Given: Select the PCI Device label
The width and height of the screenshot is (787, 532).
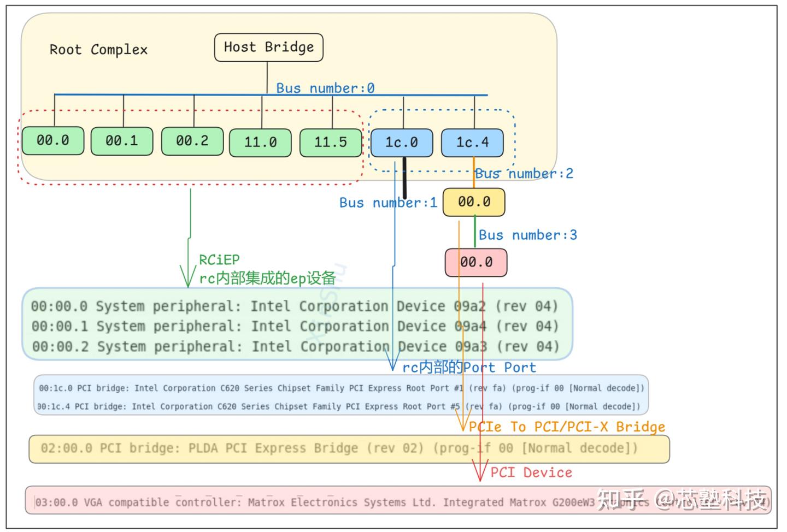Looking at the screenshot, I should [x=531, y=472].
